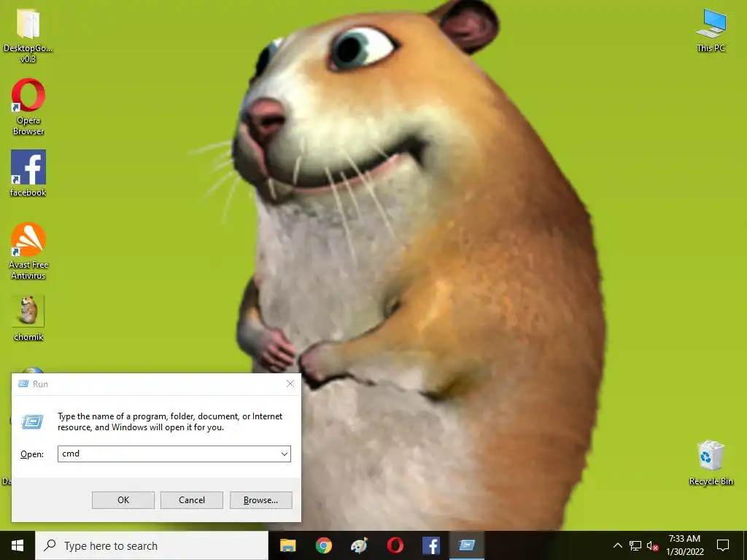Click the Windows Start button
Viewport: 747px width, 560px height.
click(x=18, y=545)
